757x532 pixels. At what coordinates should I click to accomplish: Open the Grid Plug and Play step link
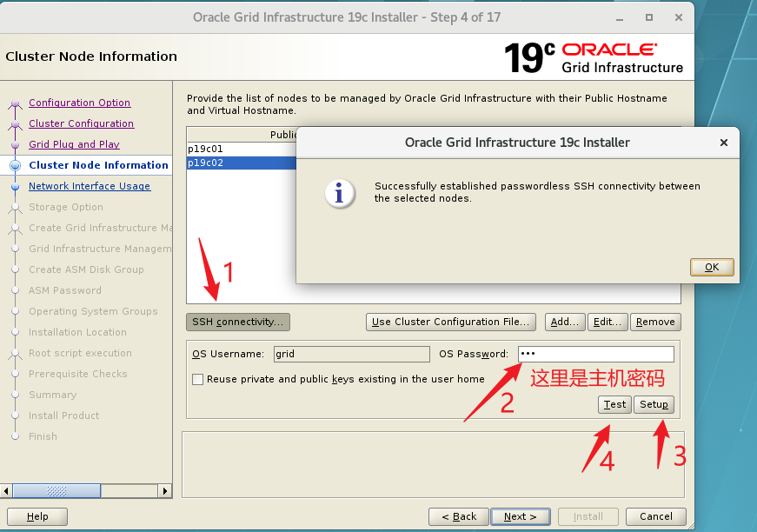74,143
